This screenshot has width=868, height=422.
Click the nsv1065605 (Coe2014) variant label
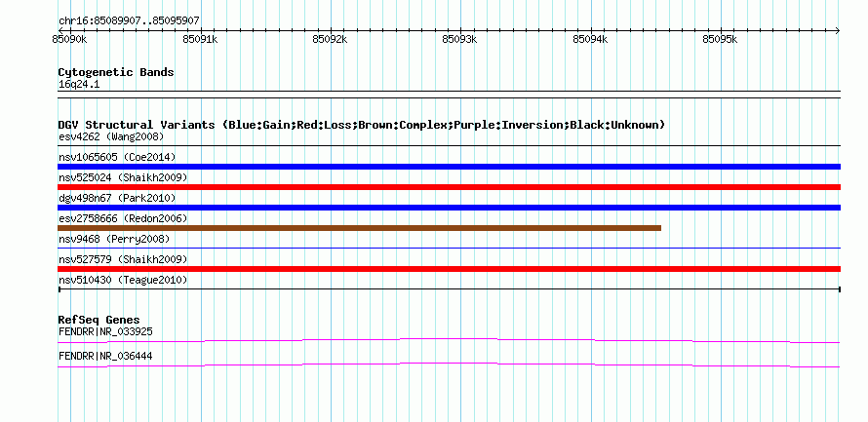coord(117,157)
